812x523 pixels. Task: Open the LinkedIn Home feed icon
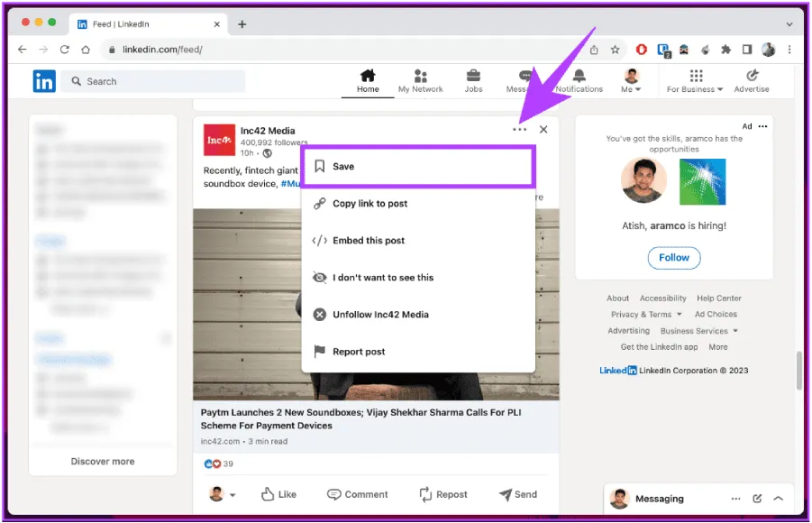[368, 80]
